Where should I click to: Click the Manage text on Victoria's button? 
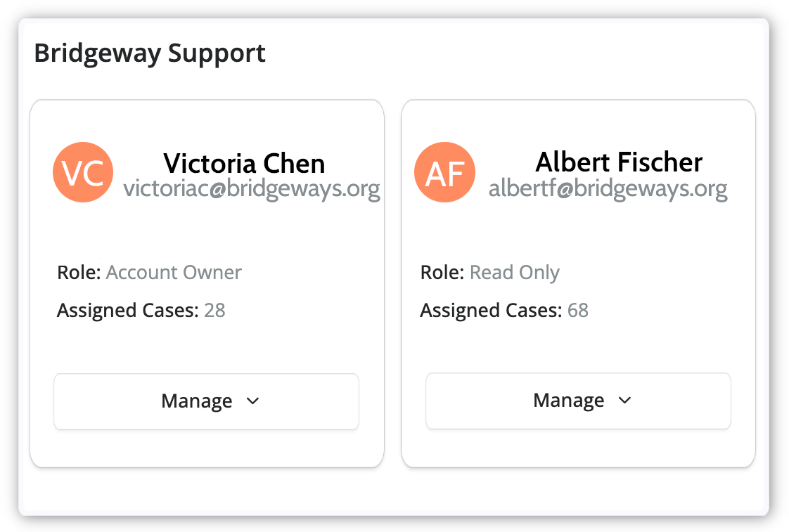(197, 401)
